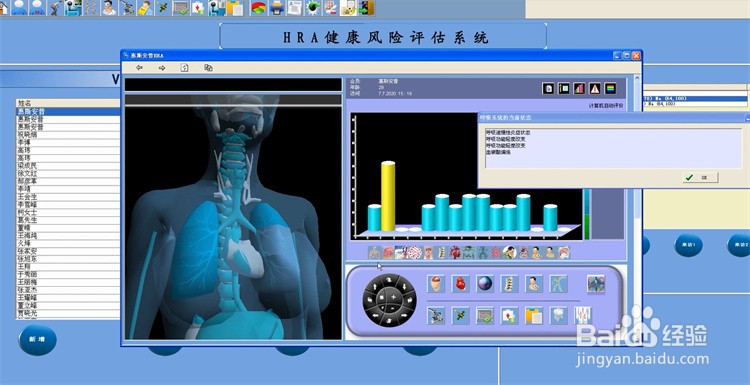750x385 pixels.
Task: Select patient 于秀丽 in name list
Action: (67, 275)
